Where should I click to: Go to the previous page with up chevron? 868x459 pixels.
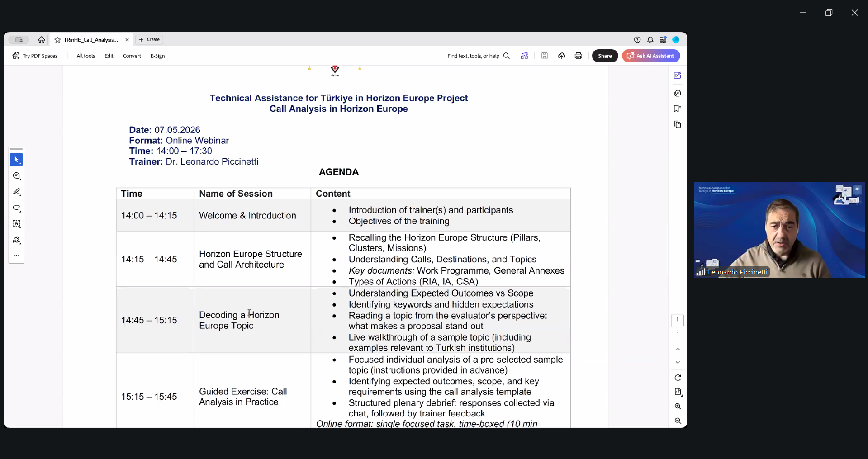coord(678,349)
